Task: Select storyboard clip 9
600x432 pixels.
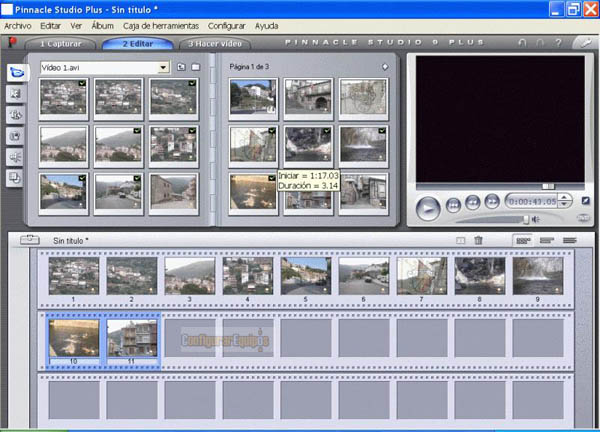Action: (x=538, y=276)
